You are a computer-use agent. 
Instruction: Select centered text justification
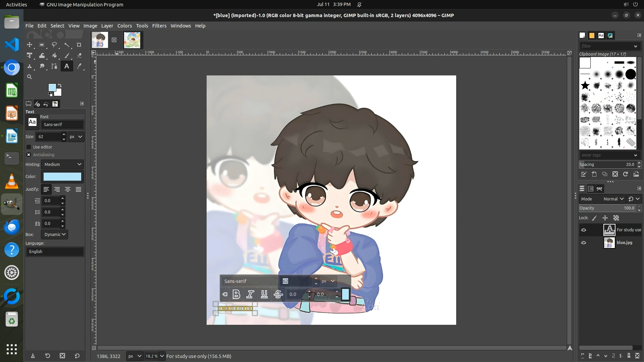click(x=68, y=189)
